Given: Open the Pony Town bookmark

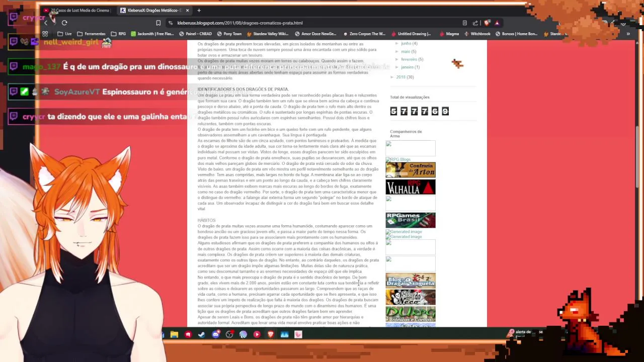Looking at the screenshot, I should 229,34.
